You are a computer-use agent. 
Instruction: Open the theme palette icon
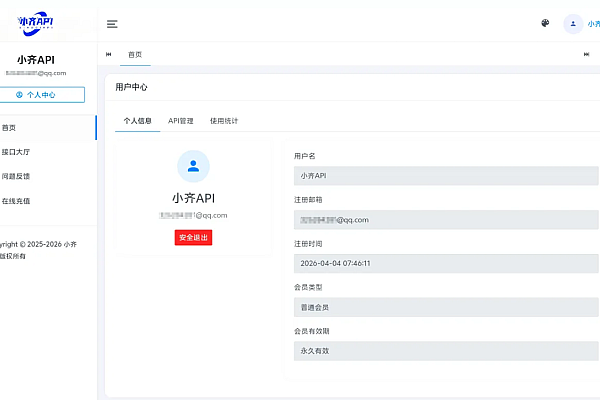[x=545, y=23]
